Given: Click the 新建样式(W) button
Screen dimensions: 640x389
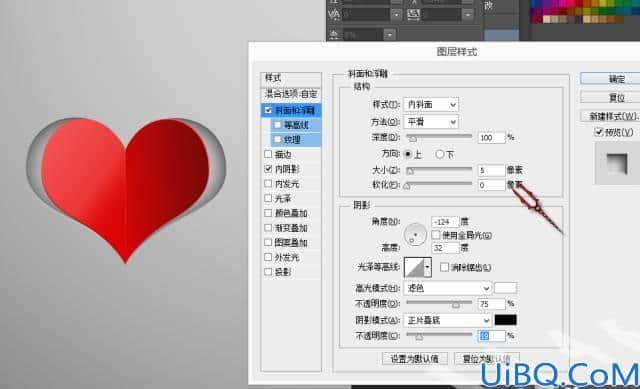Looking at the screenshot, I should coord(610,116).
